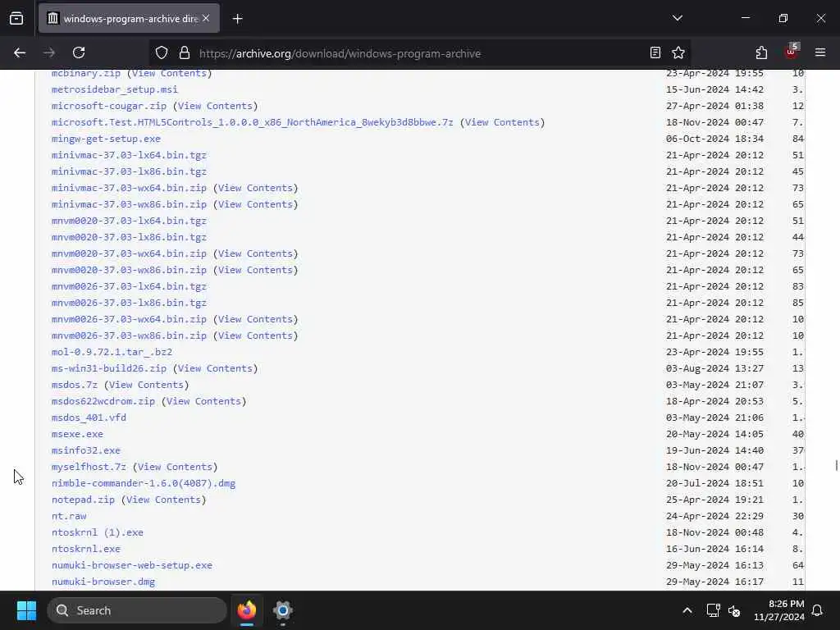Download mnvm0020-37.03-wx86.bin.zip
840x630 pixels.
129,270
